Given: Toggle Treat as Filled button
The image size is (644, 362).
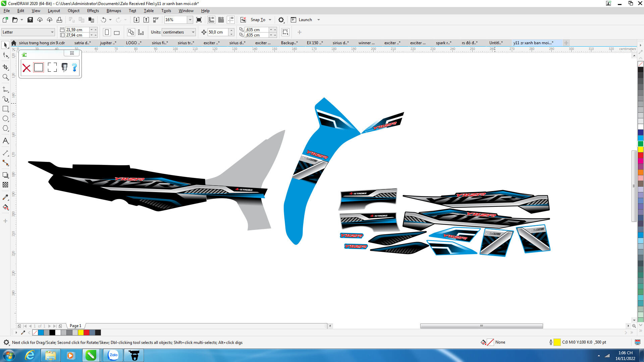Looking at the screenshot, I should pos(285,32).
